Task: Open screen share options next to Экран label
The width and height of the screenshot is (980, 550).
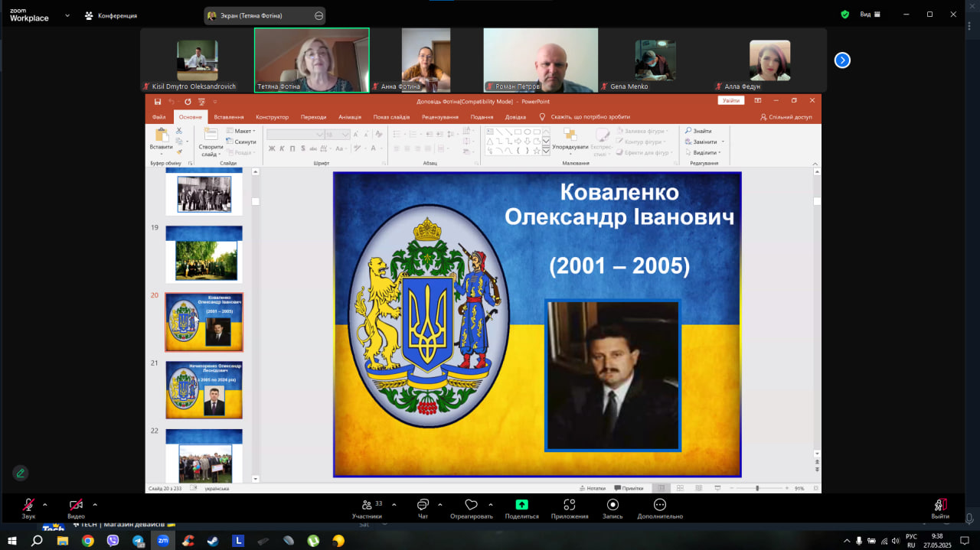Action: (318, 15)
